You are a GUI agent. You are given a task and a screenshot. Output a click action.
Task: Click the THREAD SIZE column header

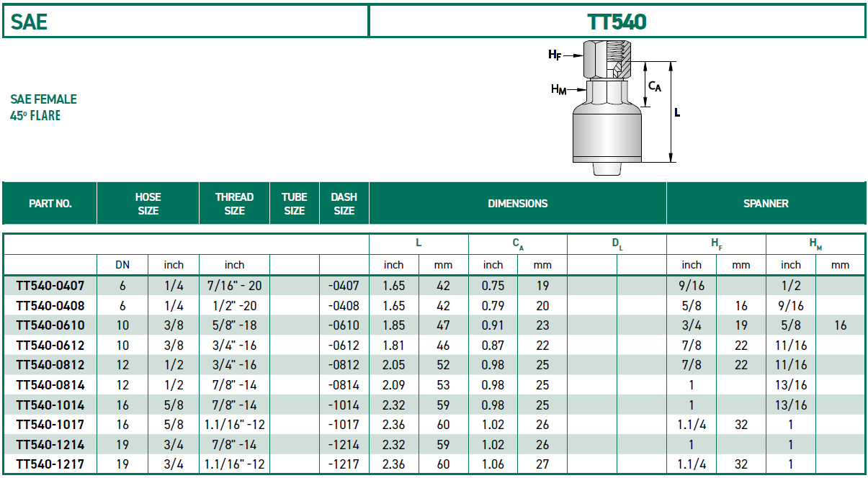[235, 204]
